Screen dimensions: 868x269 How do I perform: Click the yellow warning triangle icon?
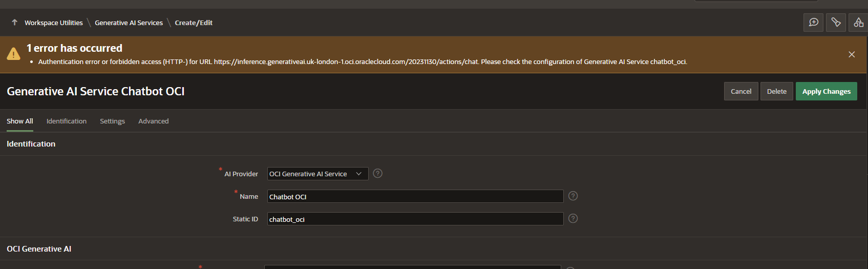pos(13,54)
